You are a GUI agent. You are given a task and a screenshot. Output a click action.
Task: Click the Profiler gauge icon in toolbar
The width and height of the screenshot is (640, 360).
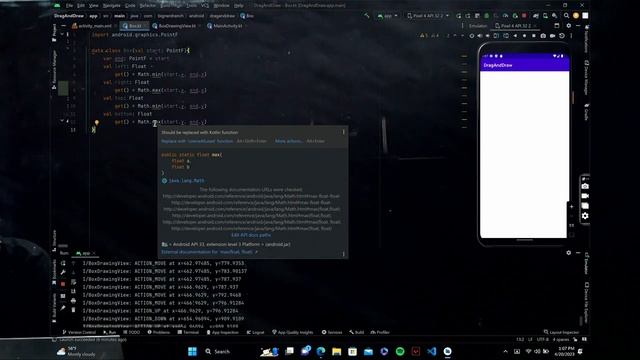505,16
